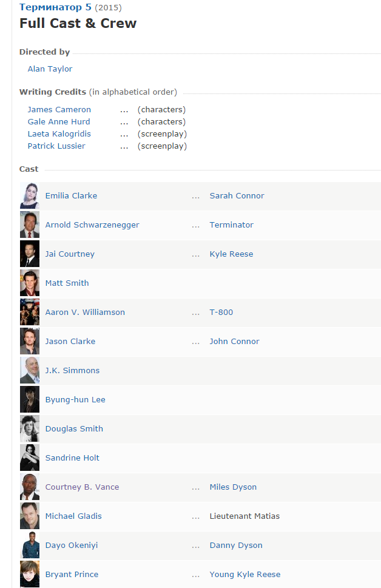This screenshot has width=381, height=588.
Task: Click Courtney B. Vance's photo thumbnail
Action: (30, 487)
